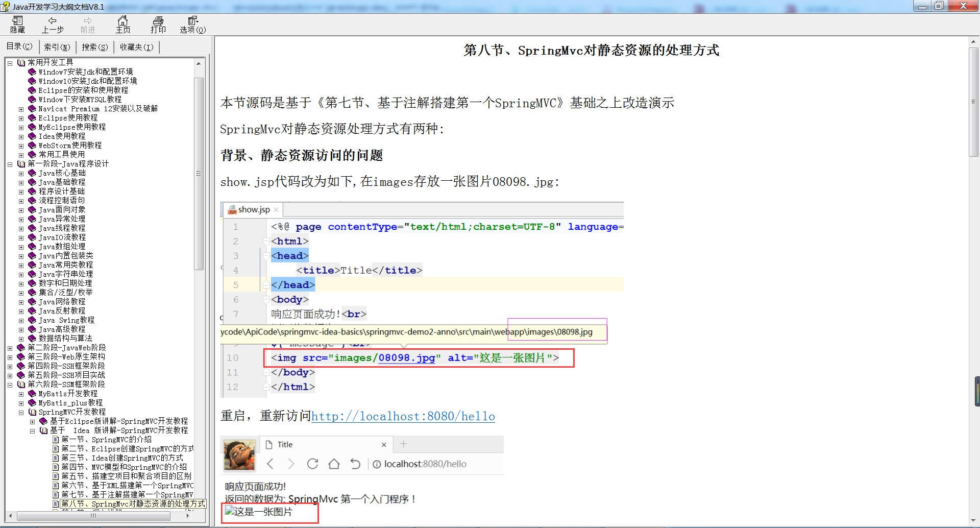Collapse the 常用开发工具 tree node
Screen dimensions: 980x528
[10, 63]
